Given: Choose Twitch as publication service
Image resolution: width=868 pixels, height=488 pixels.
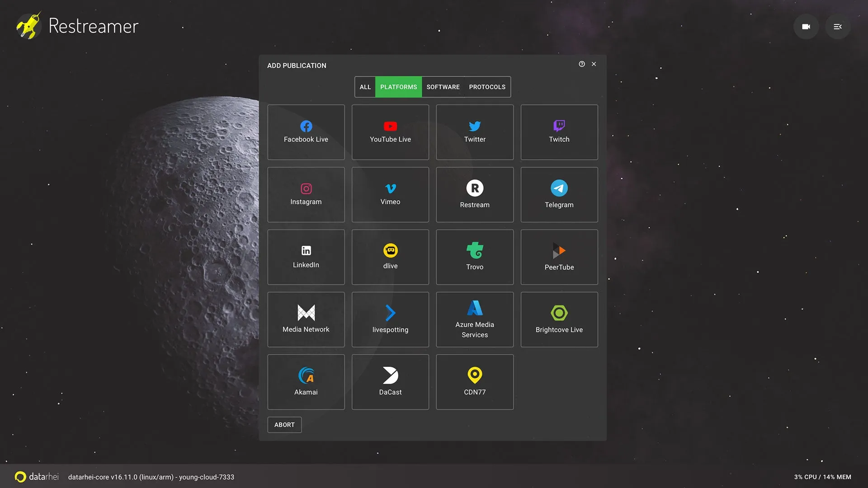Looking at the screenshot, I should [x=559, y=132].
